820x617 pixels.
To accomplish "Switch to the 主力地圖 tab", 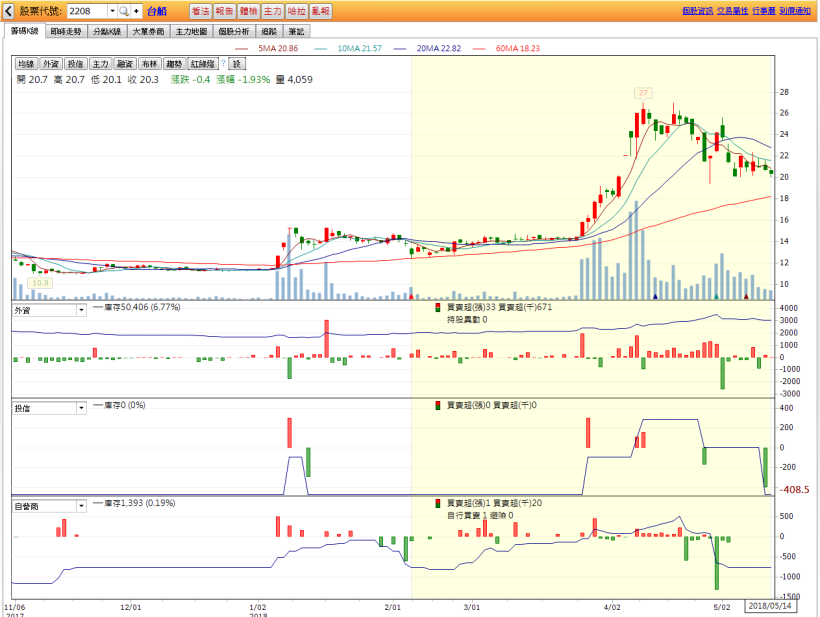I will click(190, 32).
